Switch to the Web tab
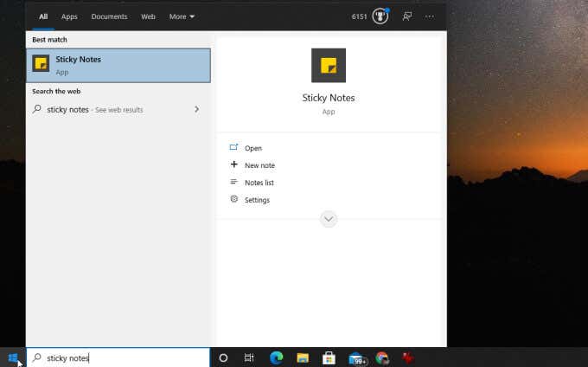Image resolution: width=588 pixels, height=367 pixels. [x=148, y=16]
